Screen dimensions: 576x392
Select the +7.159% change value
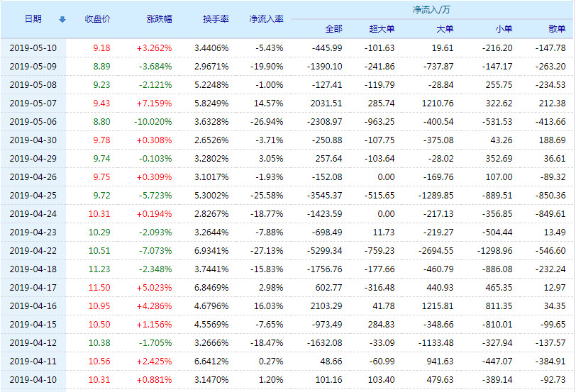[154, 103]
